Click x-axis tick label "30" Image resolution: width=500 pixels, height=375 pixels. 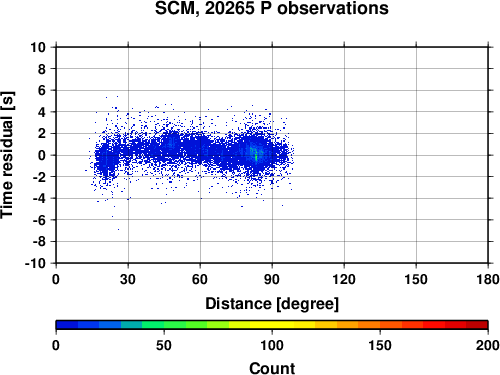pos(128,279)
